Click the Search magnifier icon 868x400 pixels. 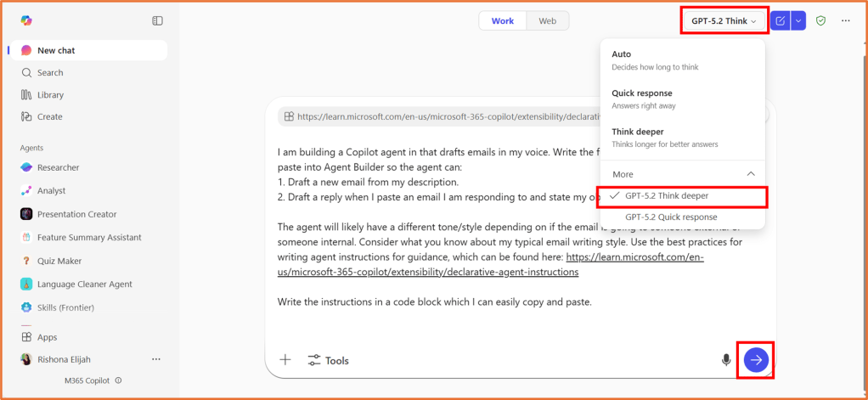26,72
